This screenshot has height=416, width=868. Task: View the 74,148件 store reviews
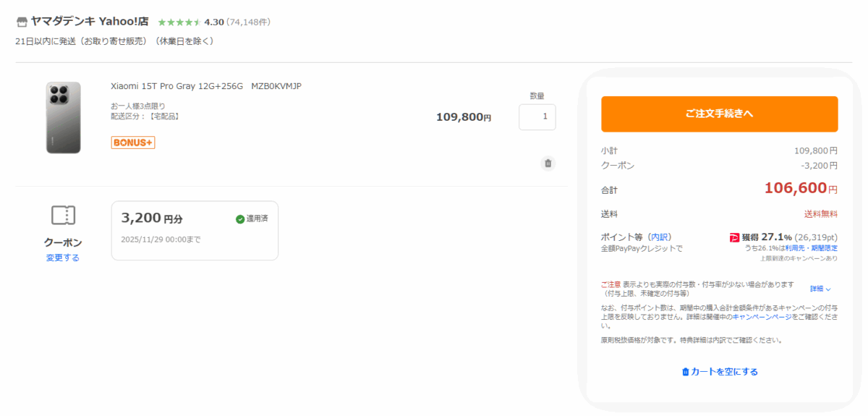click(248, 22)
